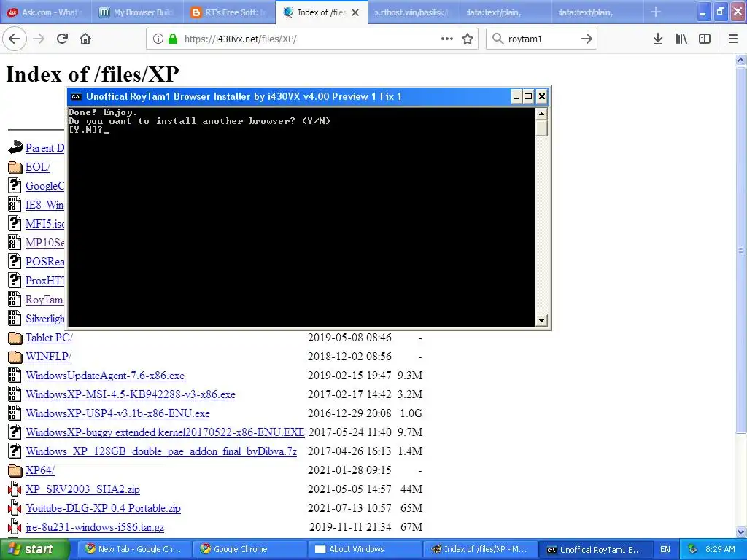This screenshot has width=747, height=560.
Task: Switch to New Tab - Google Chrome taskbar item
Action: pos(133,549)
